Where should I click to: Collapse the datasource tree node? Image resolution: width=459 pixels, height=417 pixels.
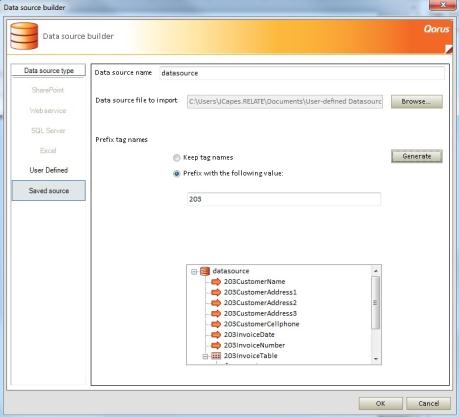194,272
